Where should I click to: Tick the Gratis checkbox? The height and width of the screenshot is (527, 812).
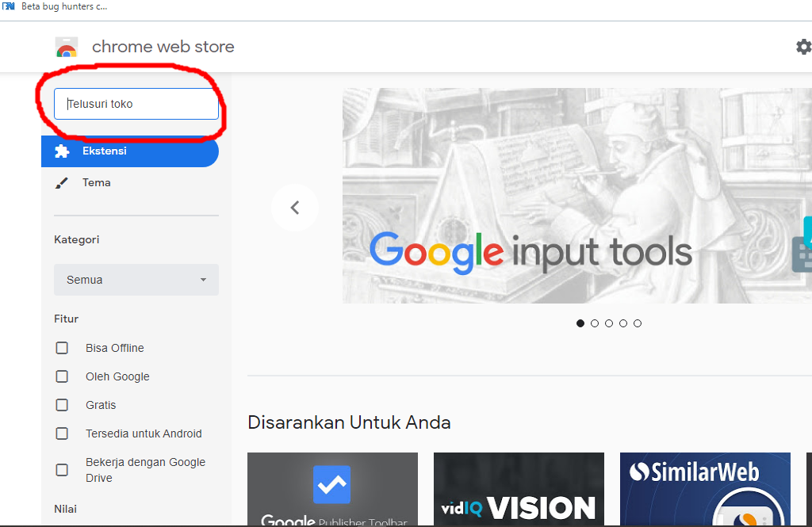62,405
